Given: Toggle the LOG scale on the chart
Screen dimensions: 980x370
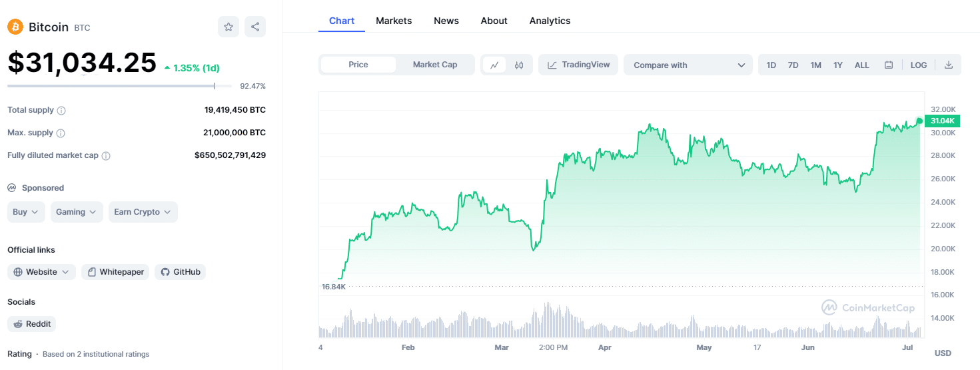Looking at the screenshot, I should 919,65.
